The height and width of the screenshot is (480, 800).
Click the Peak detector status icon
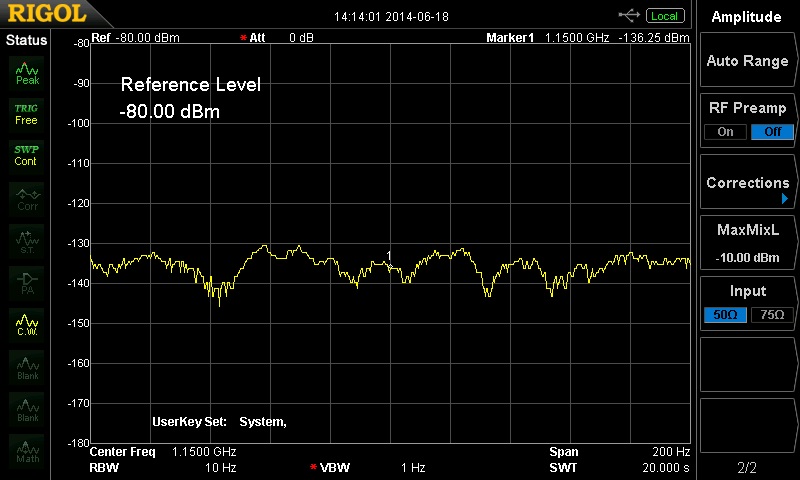[x=27, y=71]
